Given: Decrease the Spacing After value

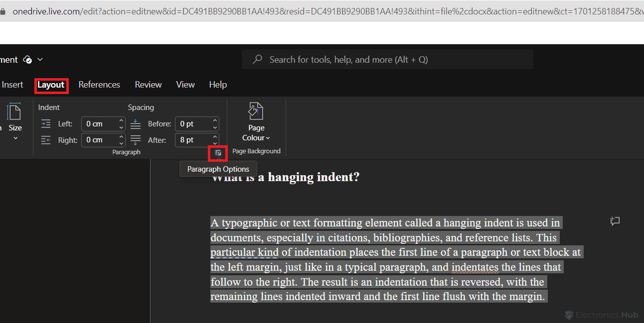Looking at the screenshot, I should pos(215,143).
